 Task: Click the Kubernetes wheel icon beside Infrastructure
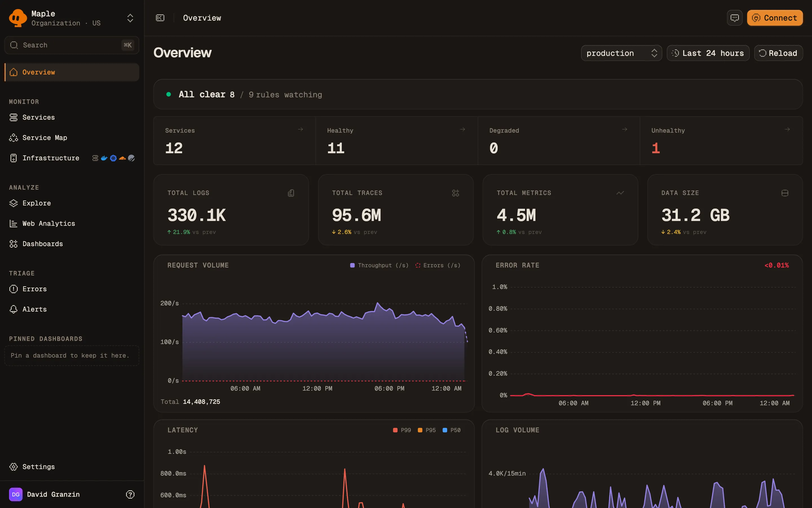(113, 158)
